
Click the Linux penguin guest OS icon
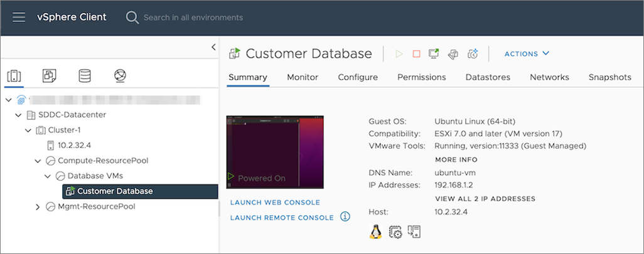click(376, 232)
